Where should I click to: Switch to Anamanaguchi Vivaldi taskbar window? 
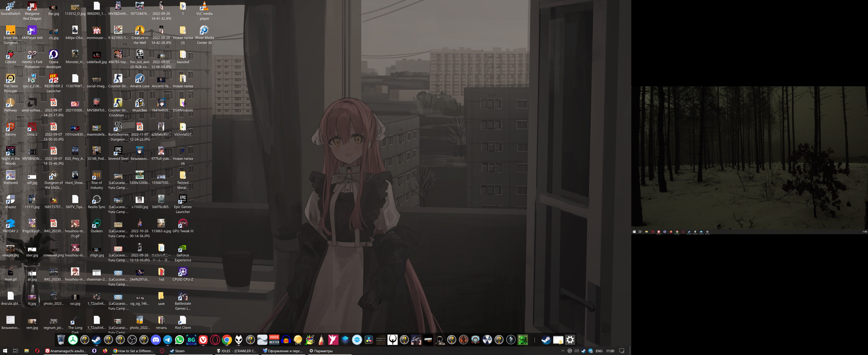pos(66,351)
